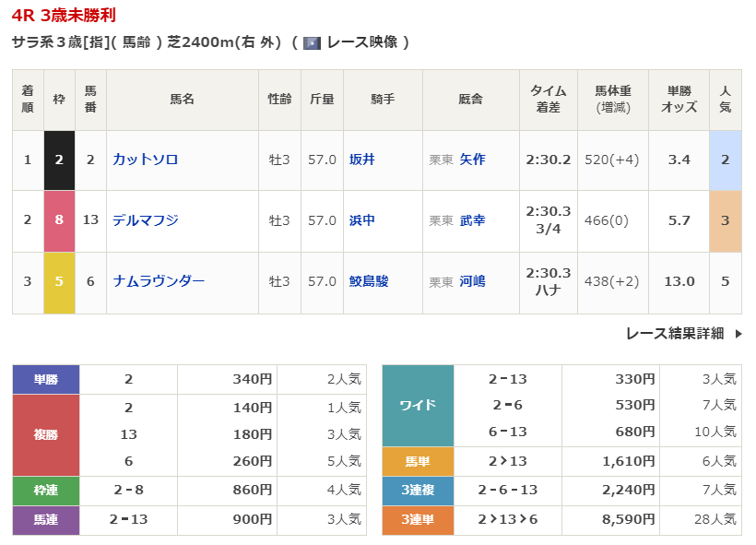This screenshot has width=756, height=545.
Task: Open trainer 矢作 stable page
Action: tap(472, 160)
